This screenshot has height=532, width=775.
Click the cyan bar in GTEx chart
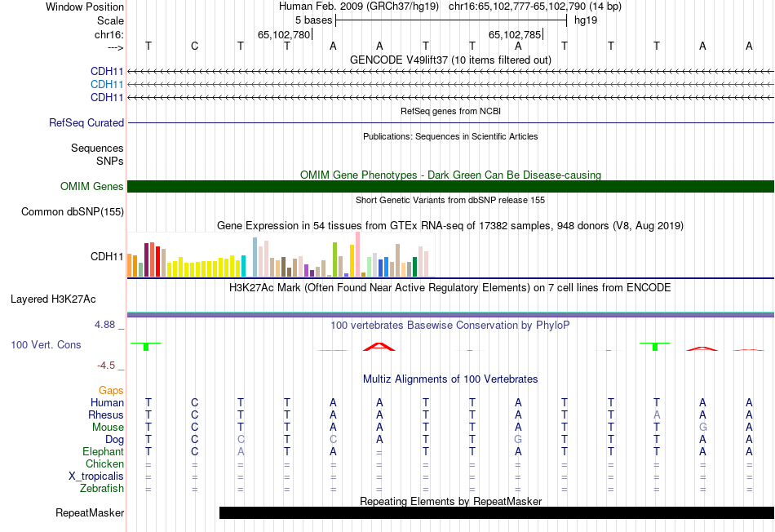[243, 266]
